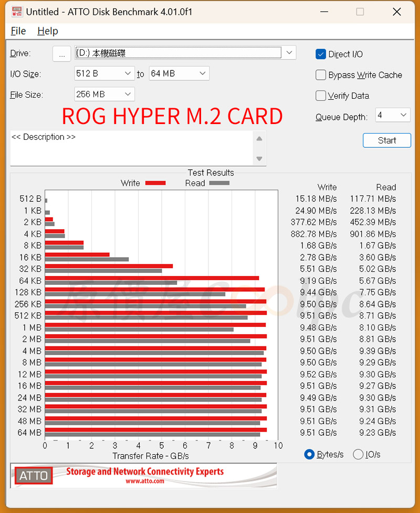Minimize the ATTO Disk Benchmark window
This screenshot has height=513, width=420.
click(x=324, y=12)
